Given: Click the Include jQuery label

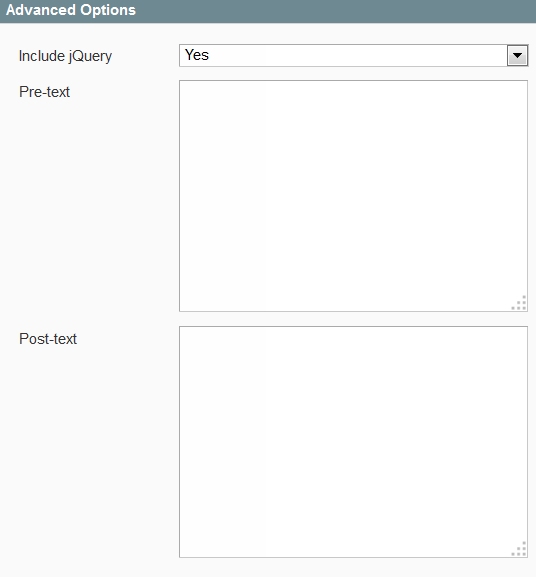Looking at the screenshot, I should [x=65, y=56].
